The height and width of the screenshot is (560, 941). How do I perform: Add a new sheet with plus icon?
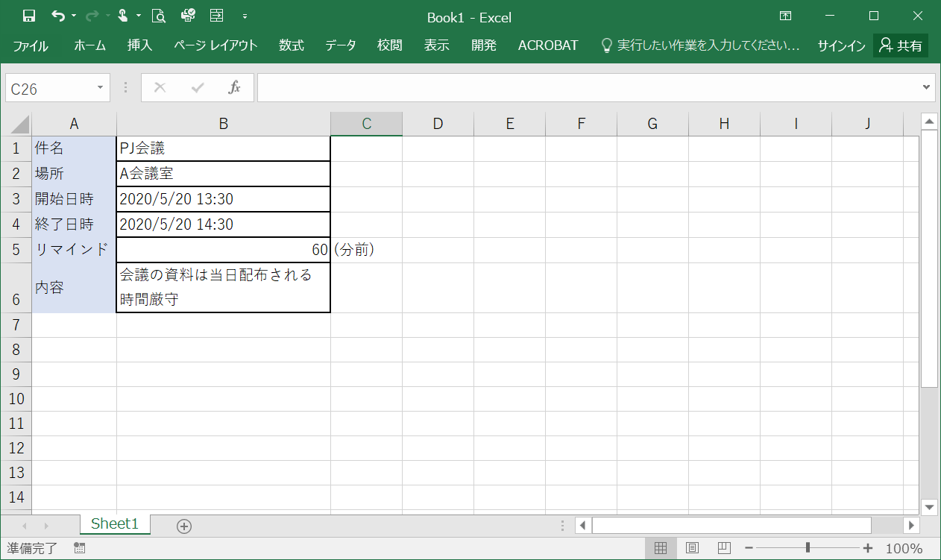[184, 526]
